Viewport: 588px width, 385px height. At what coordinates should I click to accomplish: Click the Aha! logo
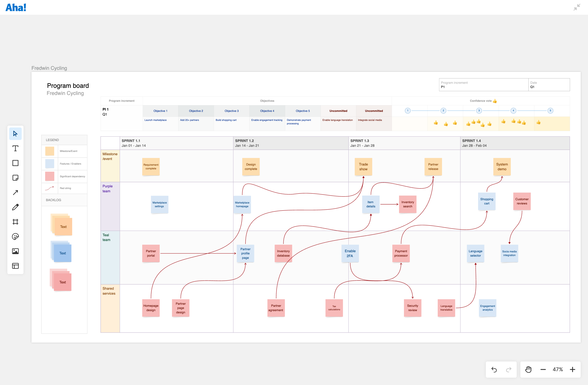[16, 7]
